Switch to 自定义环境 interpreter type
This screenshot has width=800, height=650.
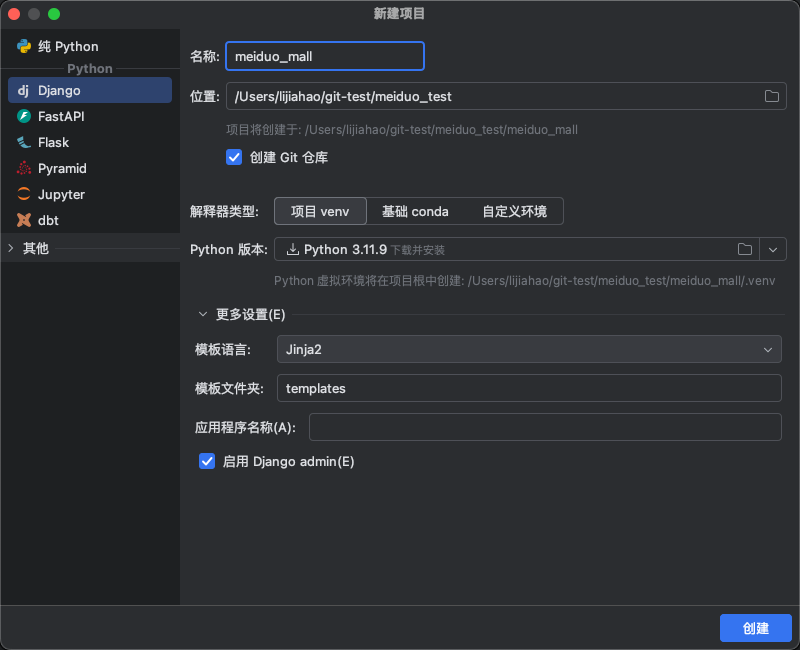(514, 211)
